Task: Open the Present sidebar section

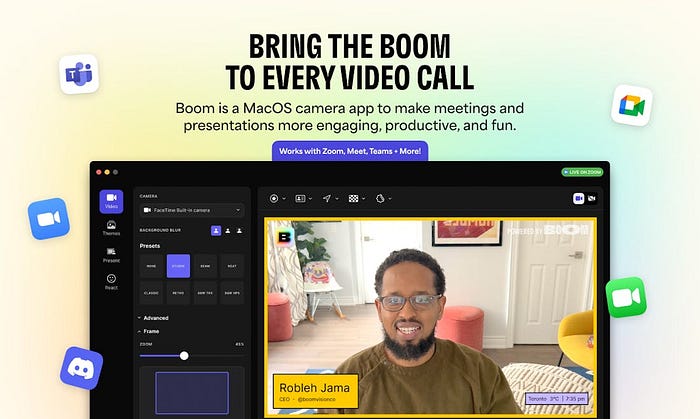Action: [111, 255]
